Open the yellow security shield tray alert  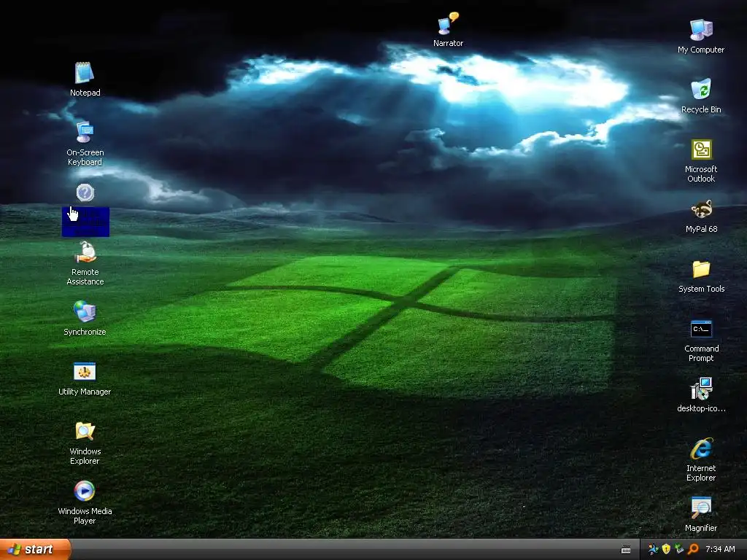666,549
